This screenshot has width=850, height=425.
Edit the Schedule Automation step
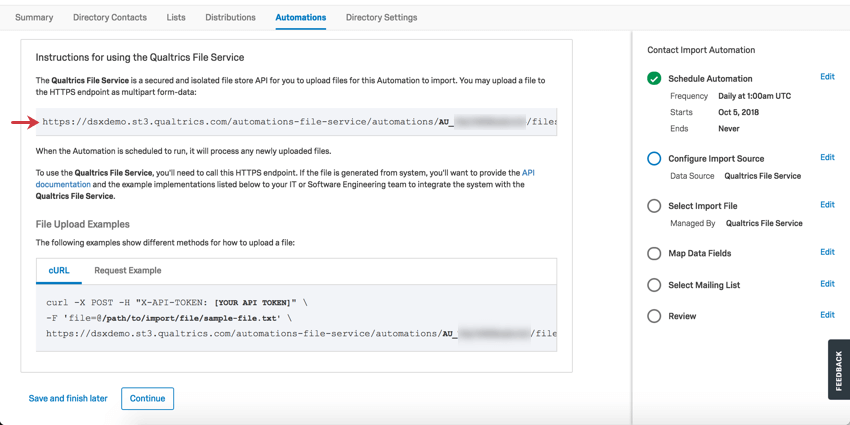click(827, 77)
